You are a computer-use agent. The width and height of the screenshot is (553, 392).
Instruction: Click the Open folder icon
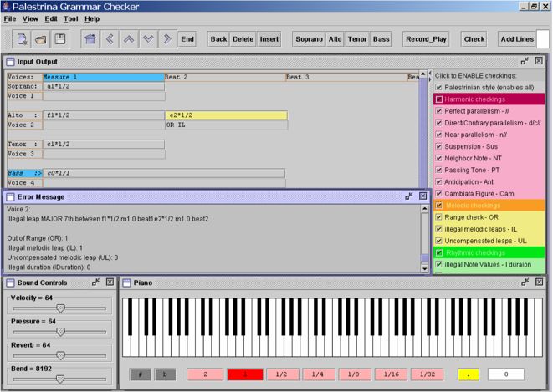[x=42, y=38]
